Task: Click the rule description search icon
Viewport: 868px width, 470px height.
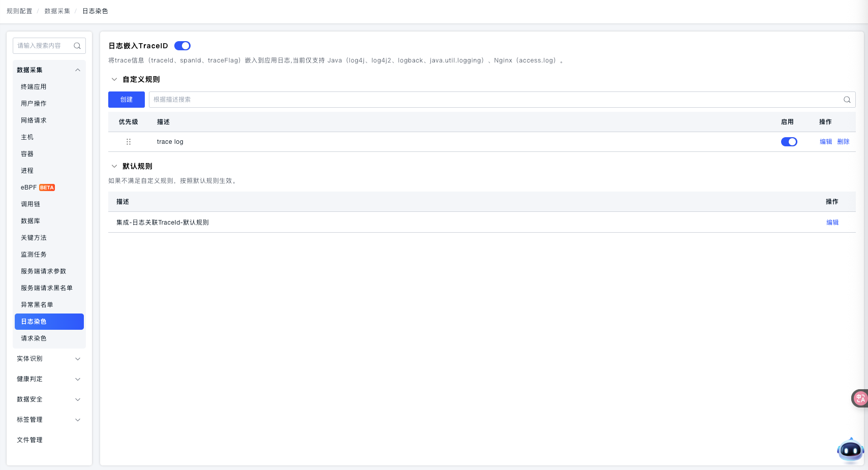Action: tap(847, 100)
